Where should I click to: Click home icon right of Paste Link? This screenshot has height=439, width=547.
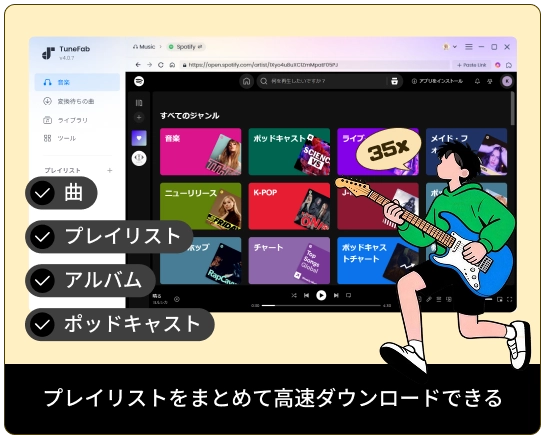[509, 65]
